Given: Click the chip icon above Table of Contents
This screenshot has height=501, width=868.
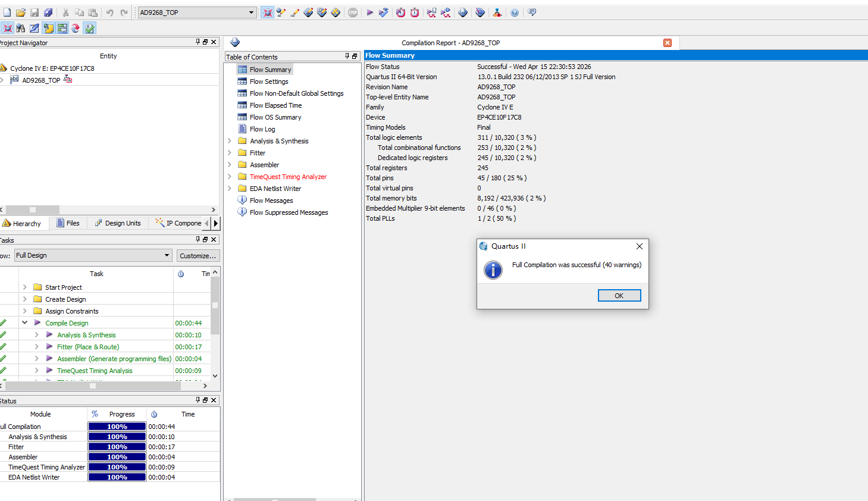Looking at the screenshot, I should coord(235,42).
